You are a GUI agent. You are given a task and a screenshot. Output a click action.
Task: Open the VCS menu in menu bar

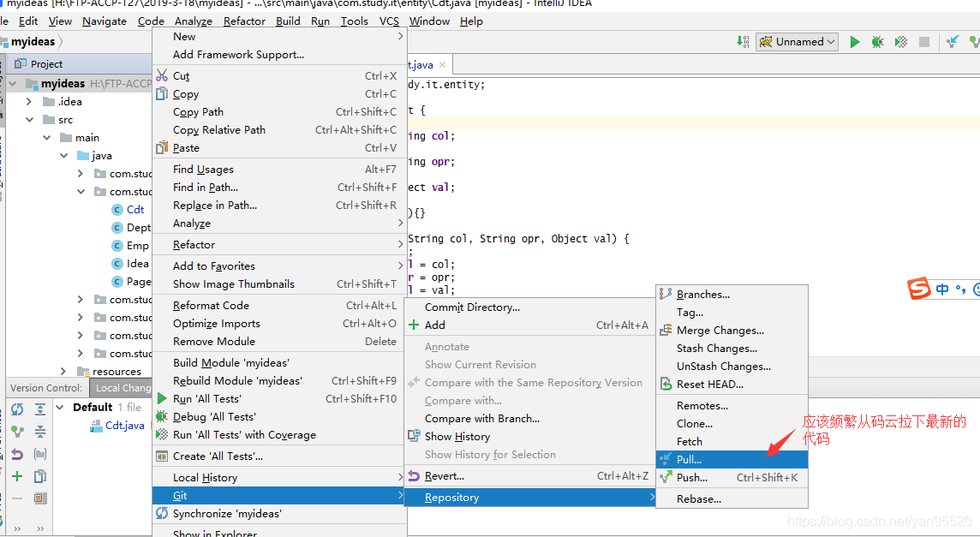tap(389, 21)
